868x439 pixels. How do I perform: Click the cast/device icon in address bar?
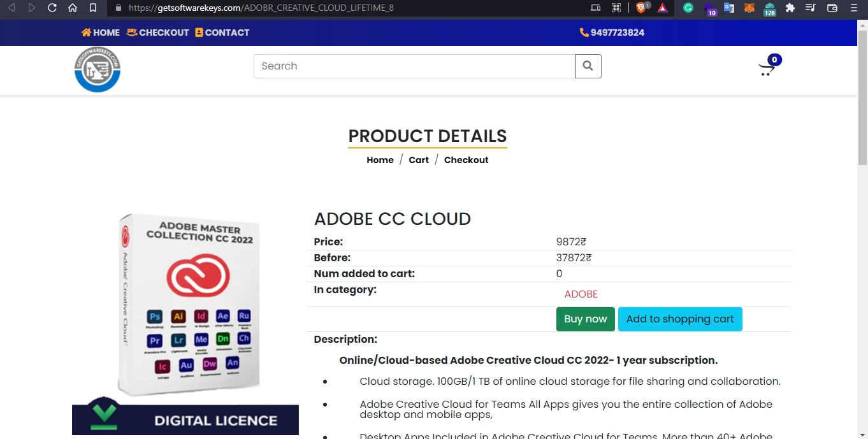(596, 8)
